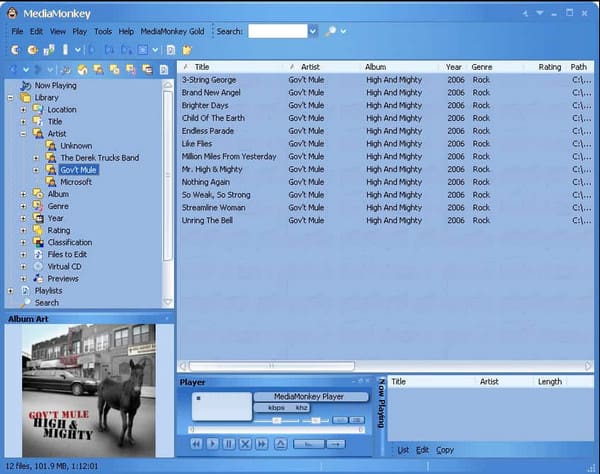Image resolution: width=600 pixels, height=474 pixels.
Task: Stop playback with the X button
Action: (x=245, y=444)
